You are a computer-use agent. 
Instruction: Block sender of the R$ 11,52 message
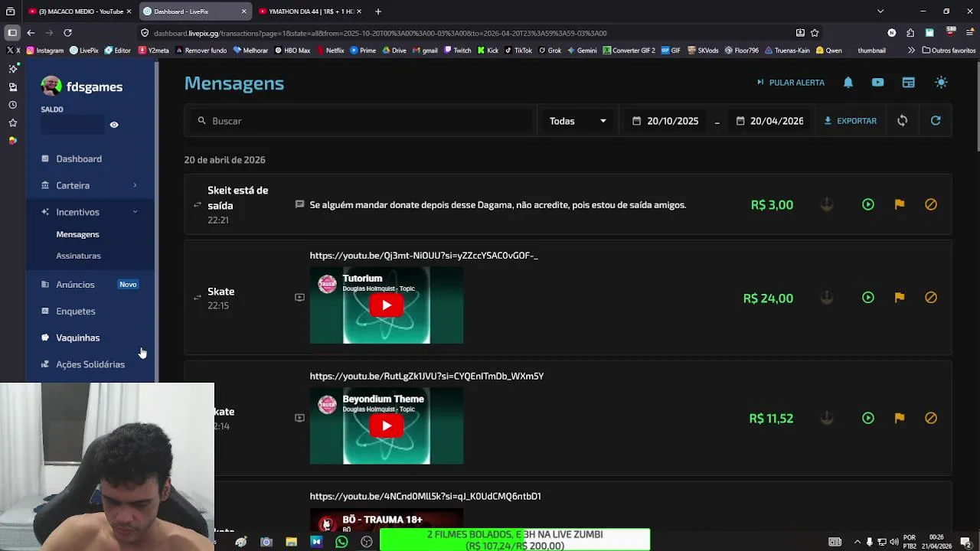point(931,419)
